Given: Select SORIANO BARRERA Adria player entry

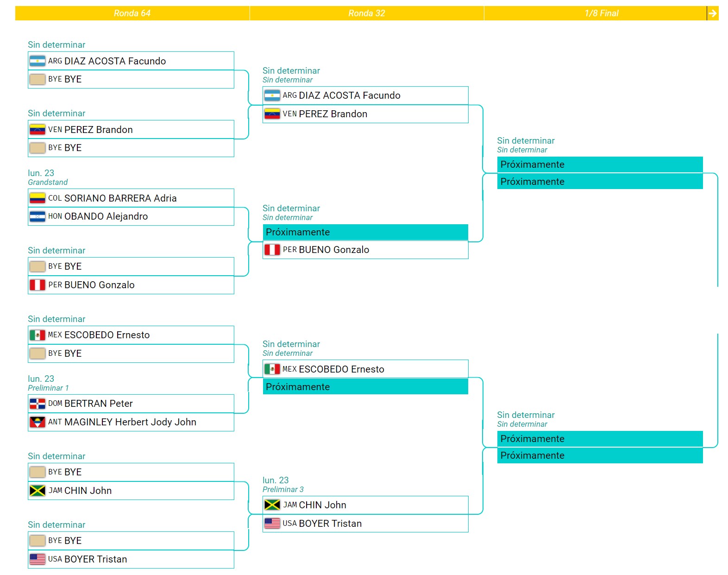Looking at the screenshot, I should click(120, 198).
